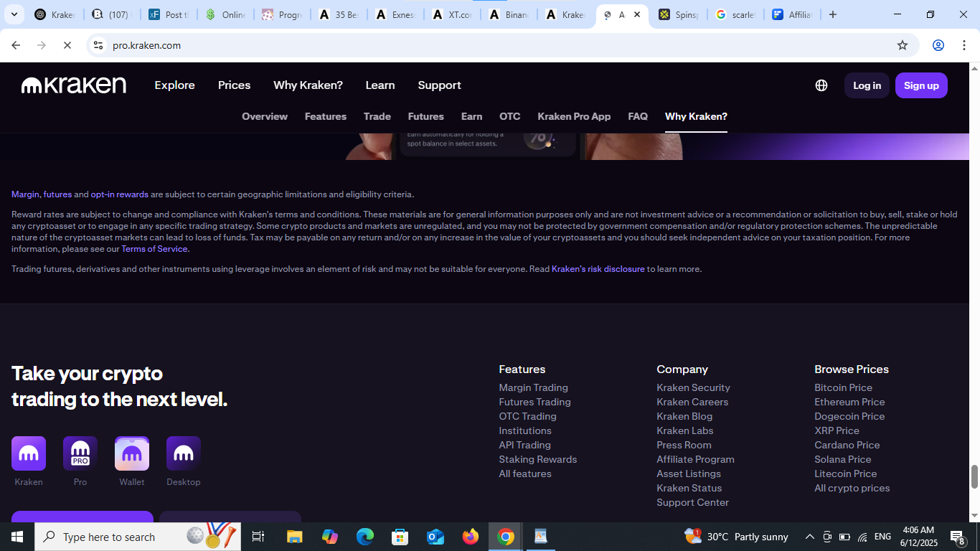Bookmark this page with the star icon

click(x=903, y=45)
